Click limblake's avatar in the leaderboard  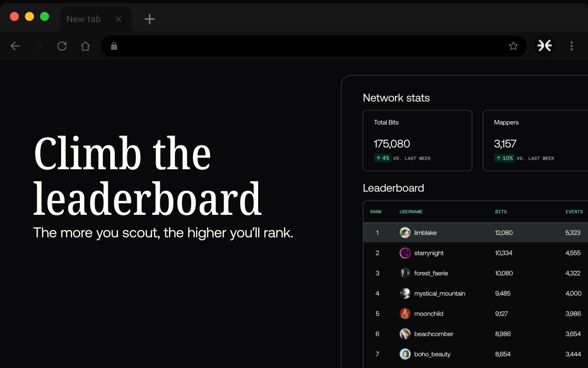tap(405, 233)
